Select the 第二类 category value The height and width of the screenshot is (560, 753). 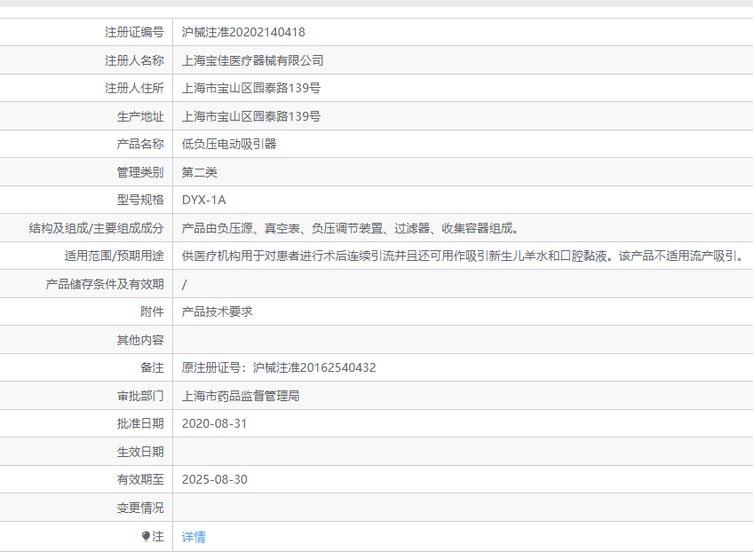(x=199, y=172)
